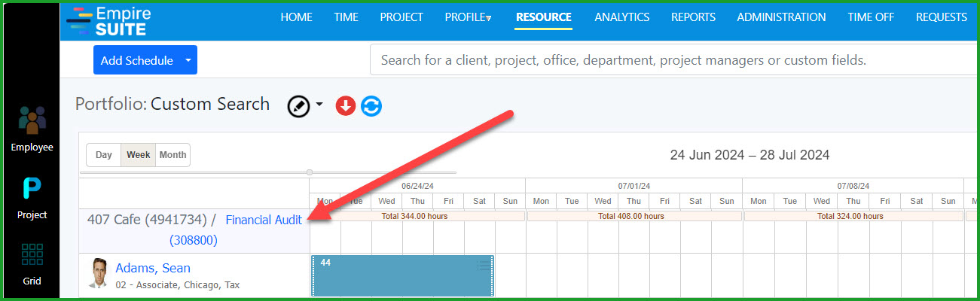Click the black pencil edit icon

coord(299,106)
